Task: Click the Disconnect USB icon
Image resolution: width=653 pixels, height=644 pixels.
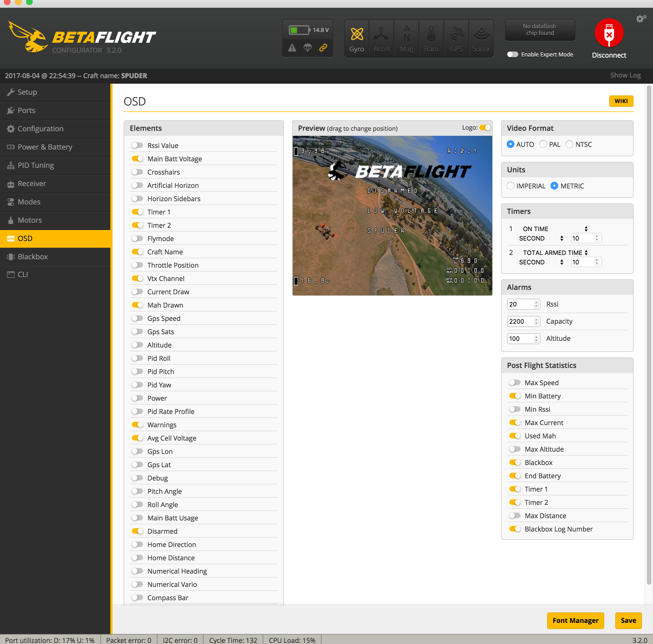Action: tap(609, 33)
